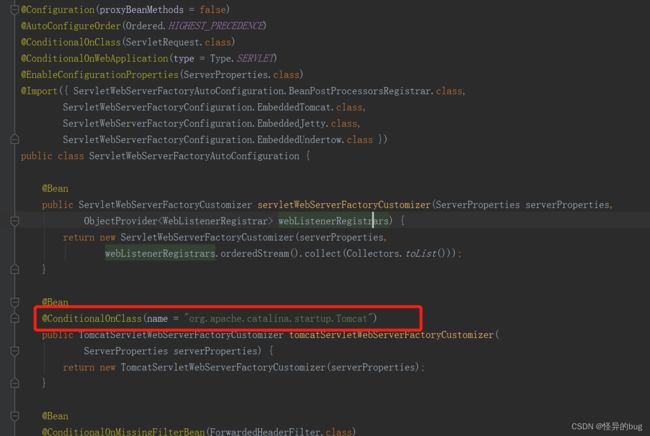Click method name tomcatServletWebServerFactoryCustomizer

pos(391,335)
